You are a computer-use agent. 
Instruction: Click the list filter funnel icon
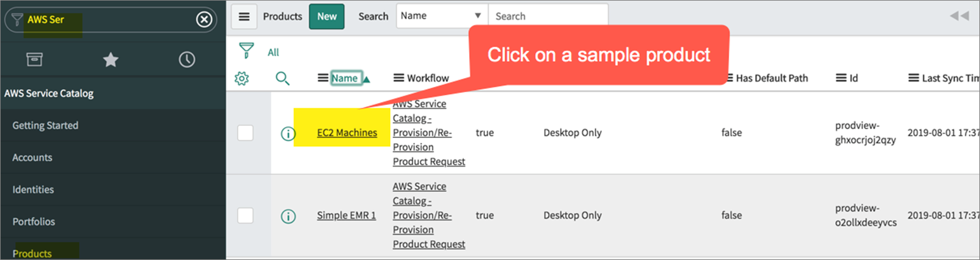click(245, 51)
